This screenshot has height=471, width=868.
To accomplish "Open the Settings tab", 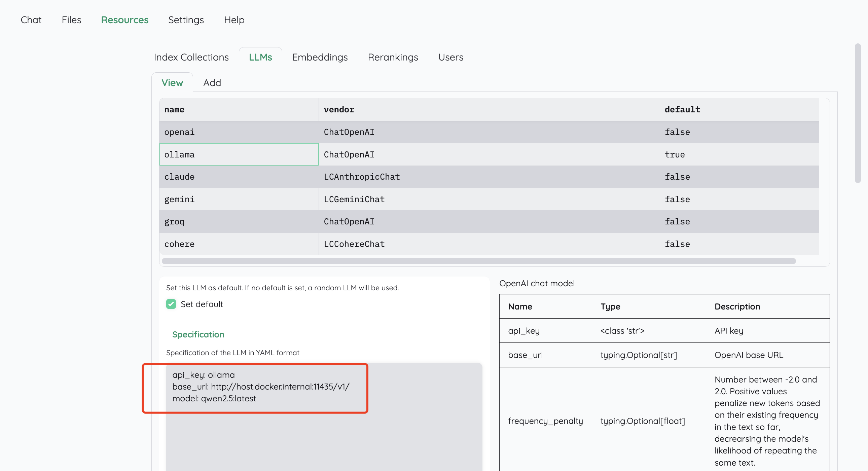I will coord(186,20).
